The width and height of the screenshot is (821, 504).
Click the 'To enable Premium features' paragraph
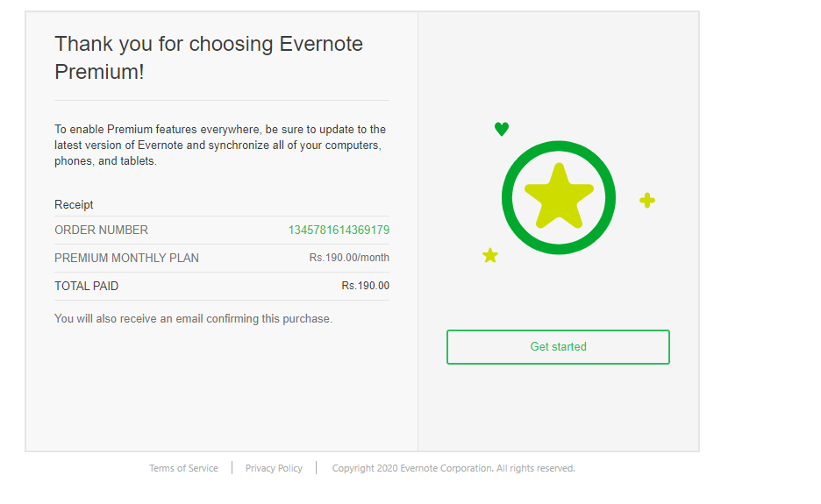219,145
